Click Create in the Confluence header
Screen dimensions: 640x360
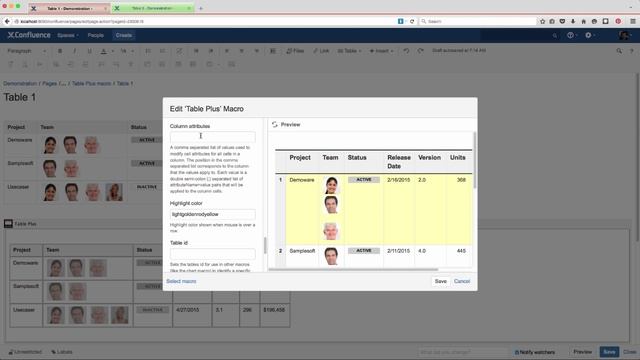[124, 36]
